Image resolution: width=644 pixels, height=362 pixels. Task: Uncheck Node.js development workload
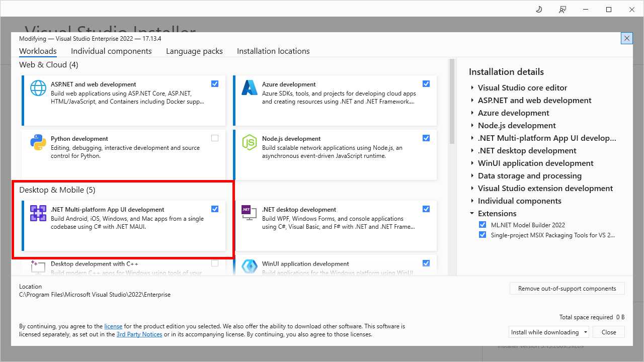[x=426, y=138]
